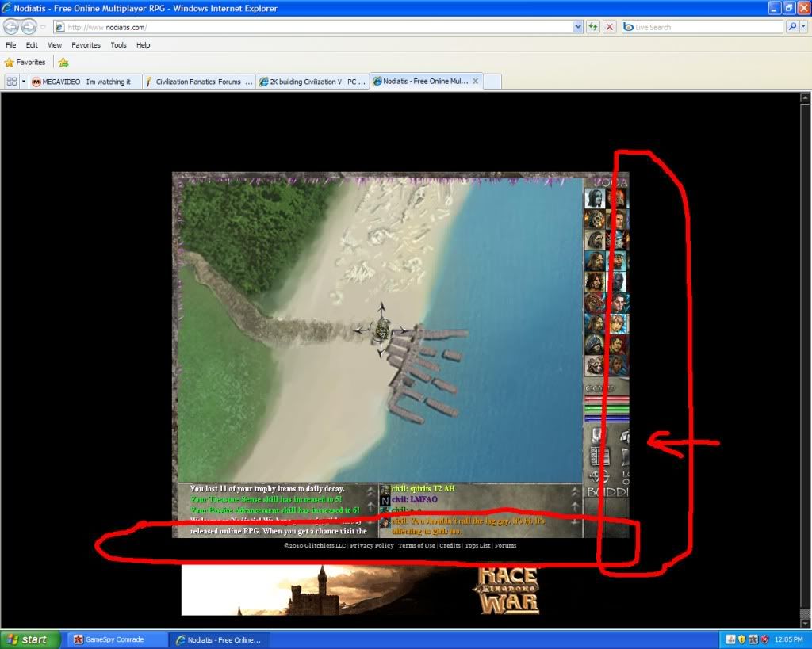The image size is (812, 649).
Task: Move east with the map's right arrow
Action: click(402, 330)
